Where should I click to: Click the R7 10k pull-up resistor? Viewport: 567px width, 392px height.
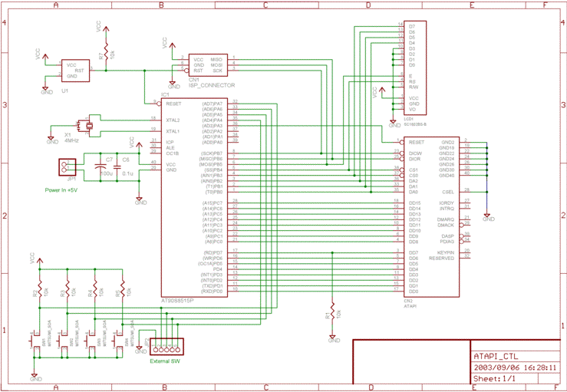click(106, 51)
